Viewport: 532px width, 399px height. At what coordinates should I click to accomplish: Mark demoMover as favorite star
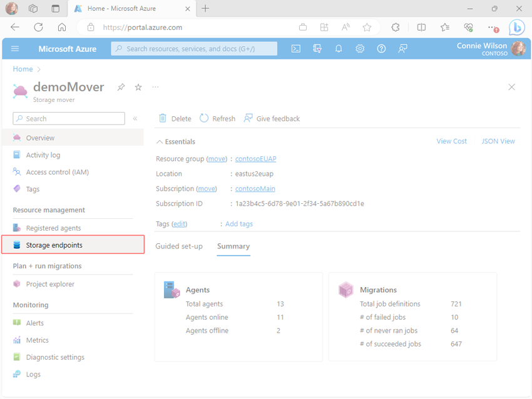(x=138, y=88)
